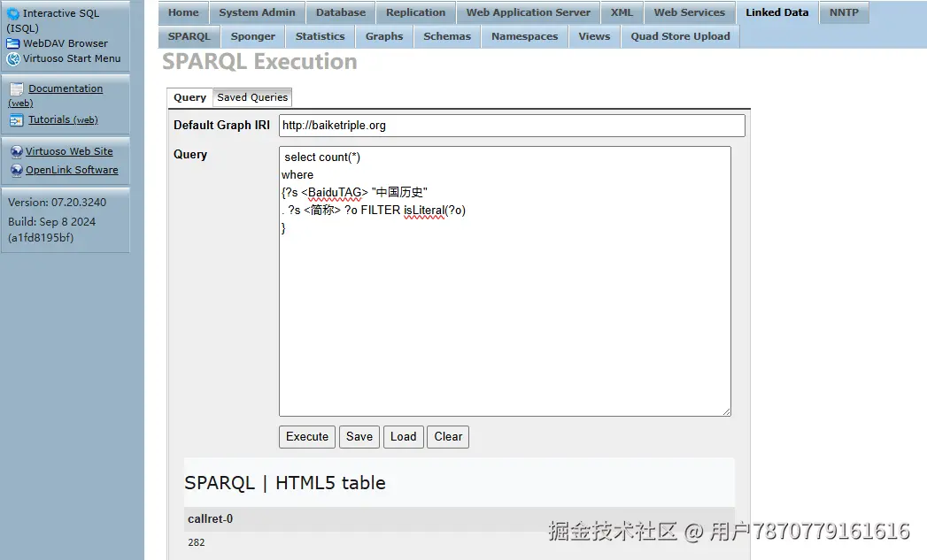The image size is (927, 560).
Task: Click the Interactive SQL icon
Action: pos(13,13)
